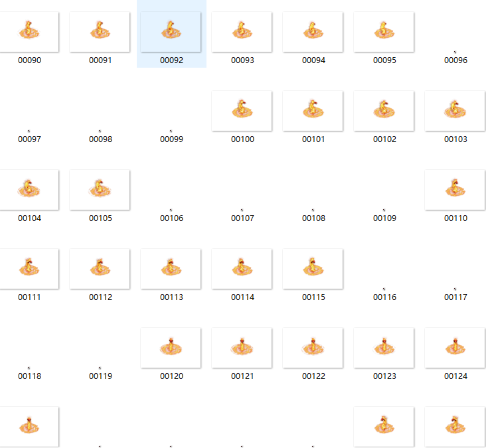Select the 00119 file label
486x448 pixels.
(100, 376)
